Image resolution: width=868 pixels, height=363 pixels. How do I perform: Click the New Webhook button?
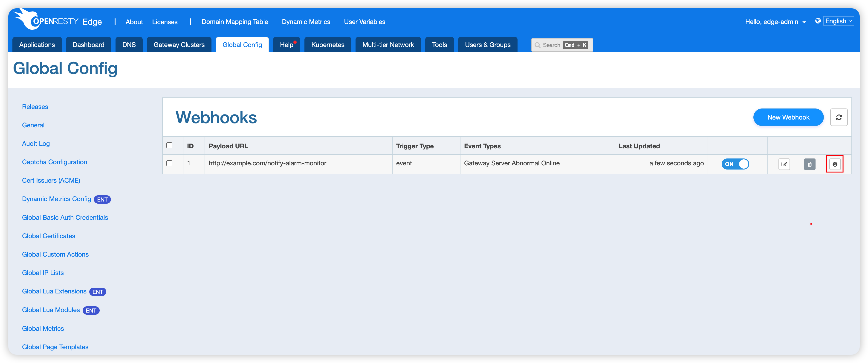coord(788,117)
